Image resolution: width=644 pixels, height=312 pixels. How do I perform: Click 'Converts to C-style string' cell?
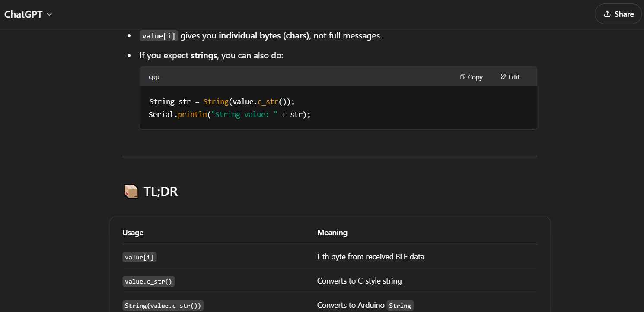(360, 281)
